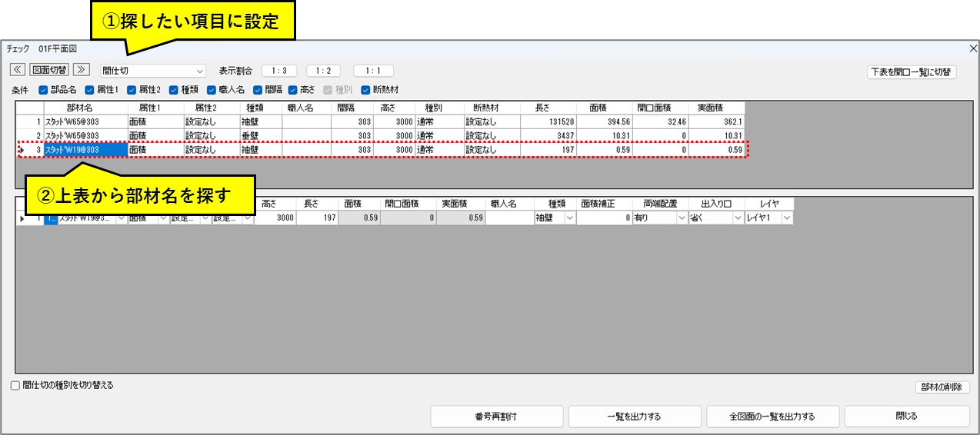Click the 図面切替 button

click(48, 70)
